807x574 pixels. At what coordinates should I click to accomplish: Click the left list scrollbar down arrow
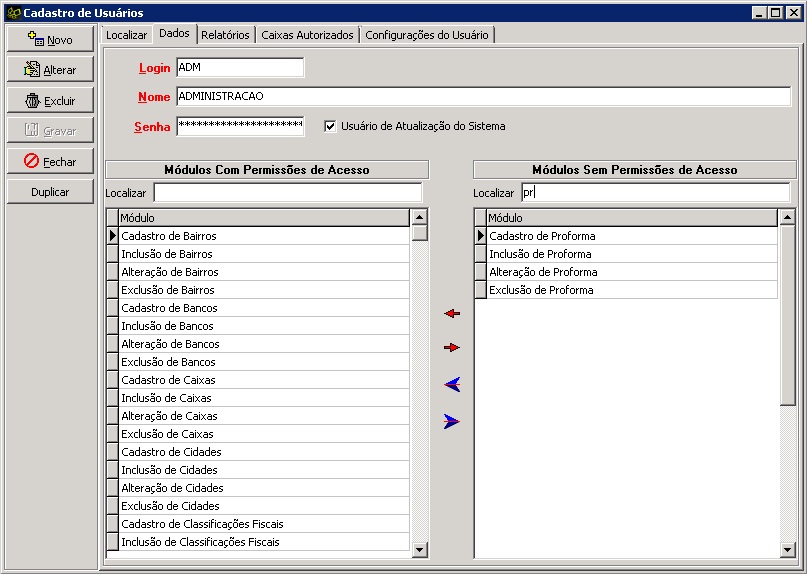419,549
